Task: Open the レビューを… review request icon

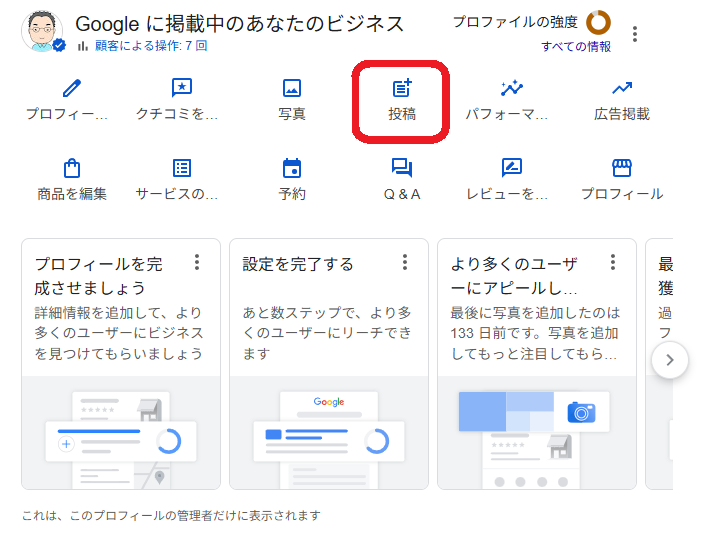Action: pos(512,168)
